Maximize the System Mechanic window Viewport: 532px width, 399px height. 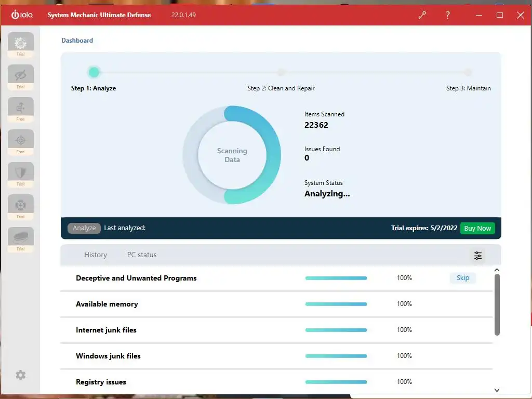pos(500,15)
